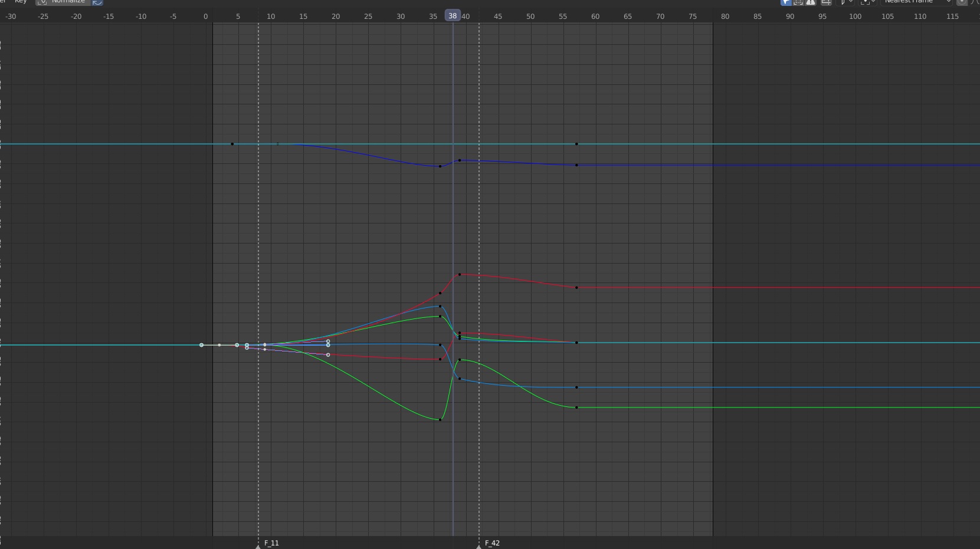Select the green curve's lowest keyframe at frame 36

[440, 419]
